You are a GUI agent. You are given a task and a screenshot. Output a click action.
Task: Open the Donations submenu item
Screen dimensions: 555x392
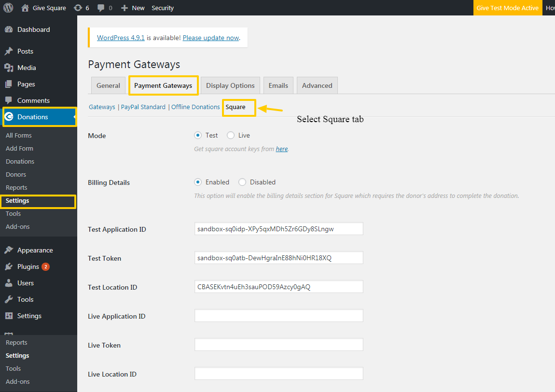[20, 161]
